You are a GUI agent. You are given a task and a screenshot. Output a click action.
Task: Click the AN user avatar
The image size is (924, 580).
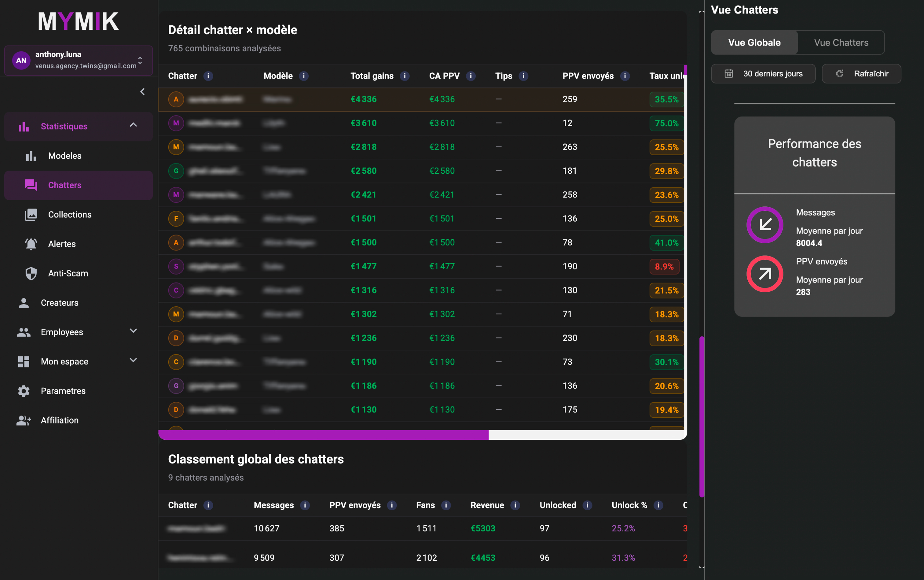coord(21,60)
